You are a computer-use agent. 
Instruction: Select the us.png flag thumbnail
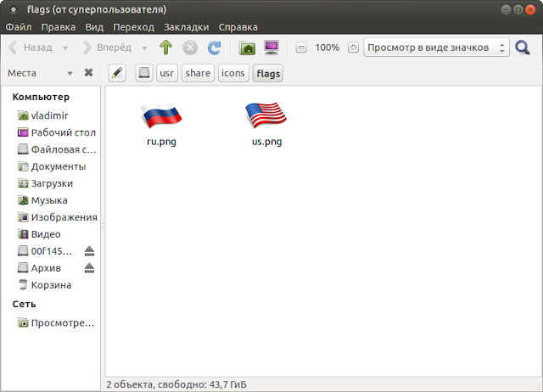(266, 115)
